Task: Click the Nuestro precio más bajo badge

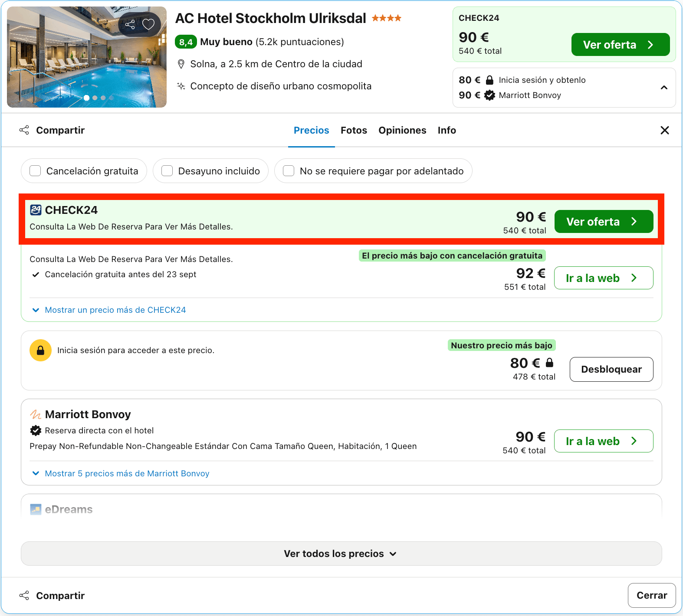Action: tap(502, 345)
